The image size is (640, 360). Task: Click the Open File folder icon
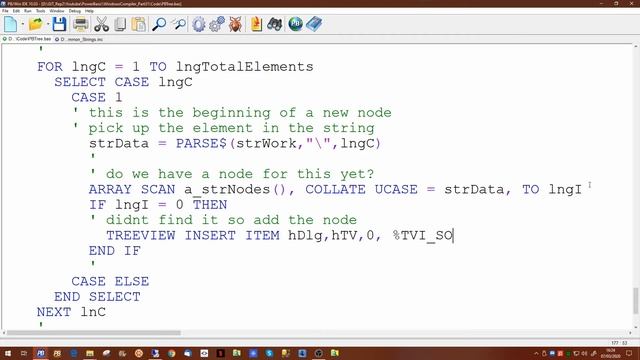click(x=36, y=24)
